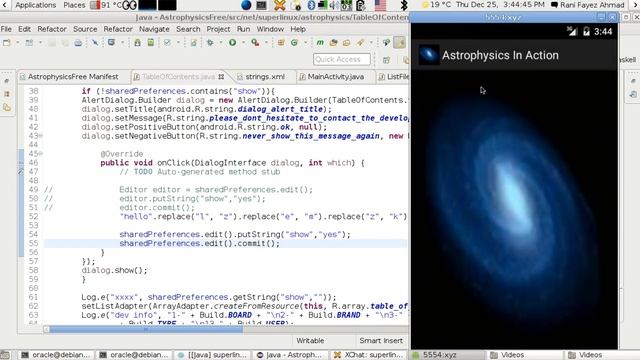
Task: Expand the Lint check dropdown arrow
Action: click(178, 42)
